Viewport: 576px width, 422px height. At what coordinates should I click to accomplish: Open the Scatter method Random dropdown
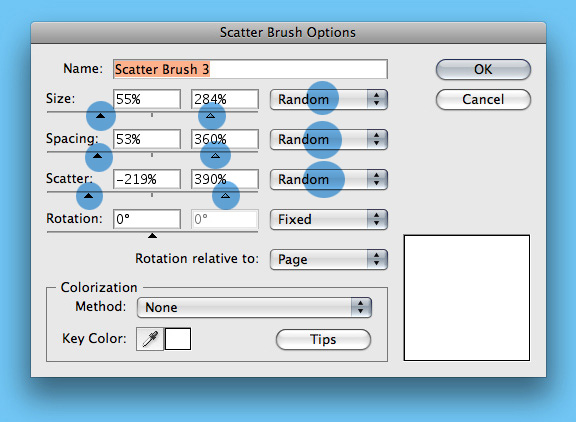pos(329,180)
